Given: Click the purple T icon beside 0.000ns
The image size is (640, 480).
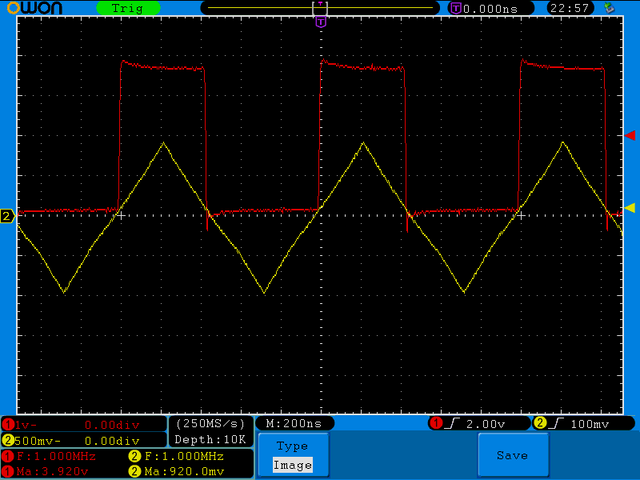Looking at the screenshot, I should pyautogui.click(x=456, y=8).
